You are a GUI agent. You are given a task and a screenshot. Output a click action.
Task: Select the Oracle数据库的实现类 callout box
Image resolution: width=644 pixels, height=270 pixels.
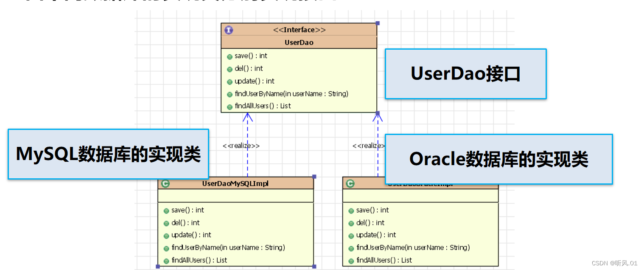click(x=499, y=159)
